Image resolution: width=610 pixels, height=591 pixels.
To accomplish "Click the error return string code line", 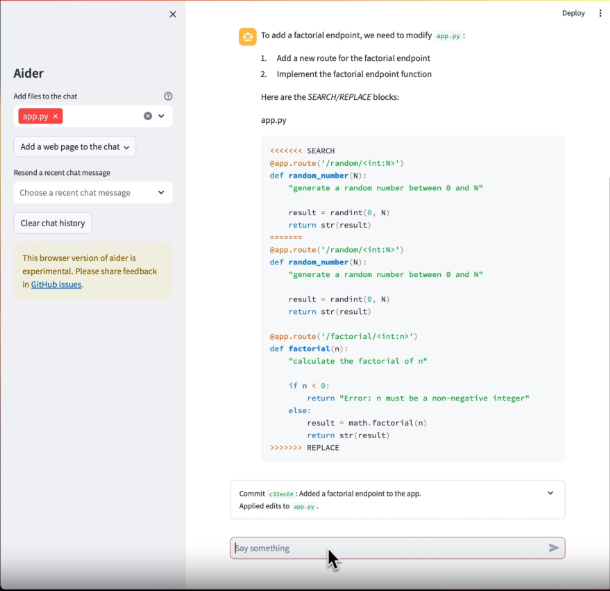I will pos(418,398).
